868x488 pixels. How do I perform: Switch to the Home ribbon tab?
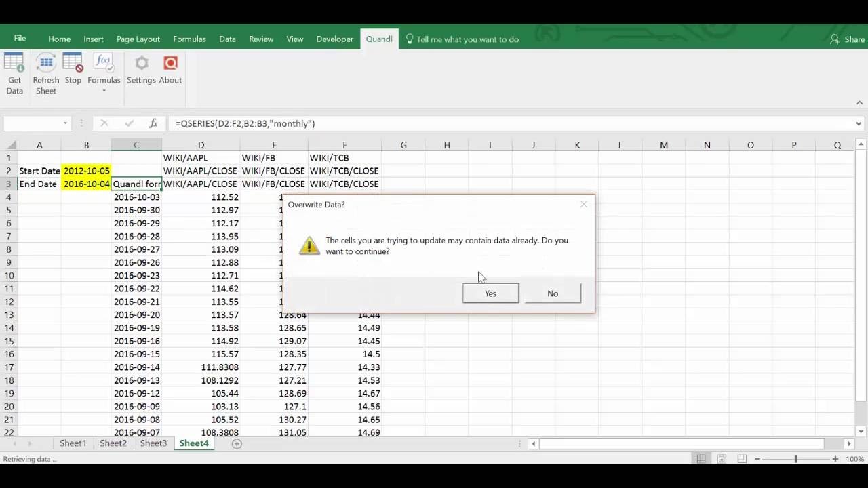pyautogui.click(x=59, y=39)
